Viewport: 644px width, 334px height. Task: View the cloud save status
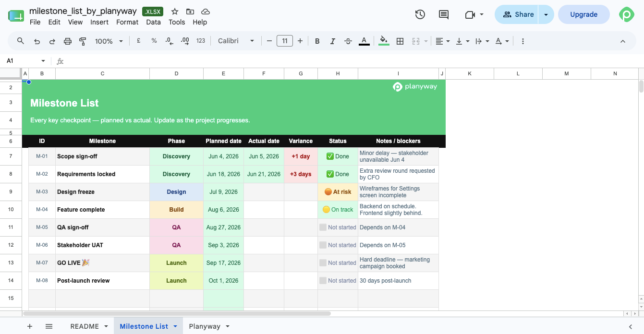[206, 12]
